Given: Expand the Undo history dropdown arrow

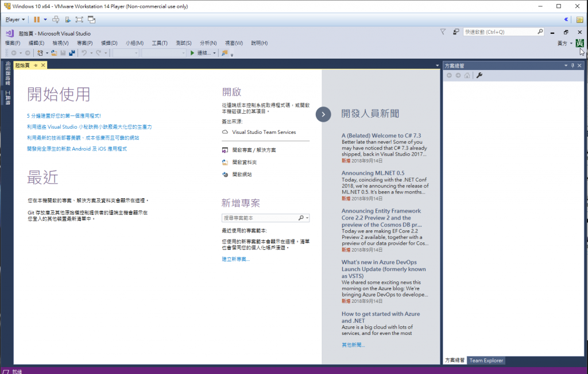Looking at the screenshot, I should coord(91,53).
